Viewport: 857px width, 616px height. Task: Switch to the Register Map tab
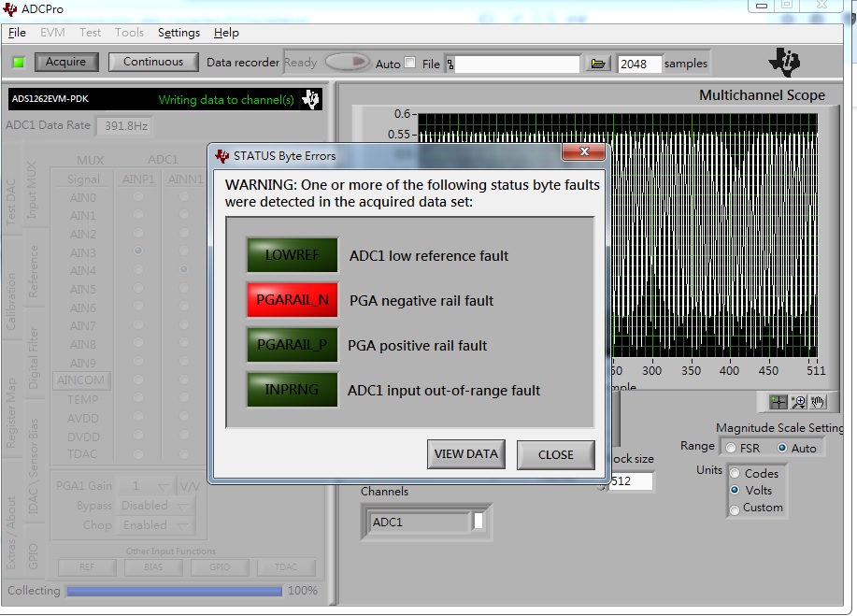pyautogui.click(x=11, y=413)
